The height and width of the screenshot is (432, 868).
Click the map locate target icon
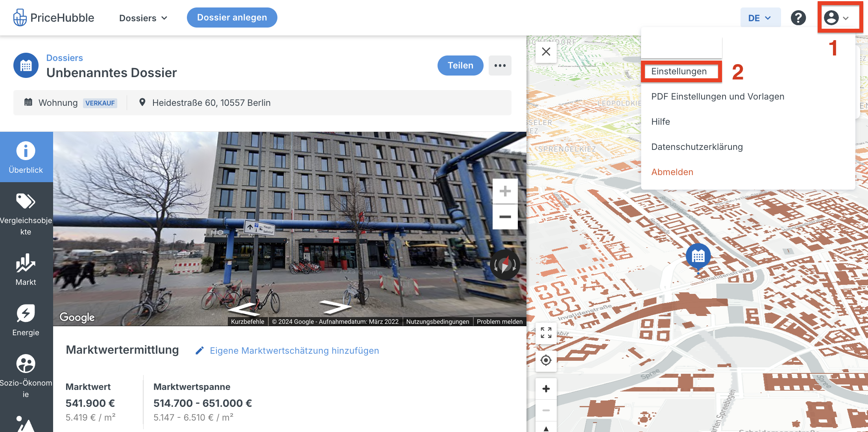tap(546, 360)
